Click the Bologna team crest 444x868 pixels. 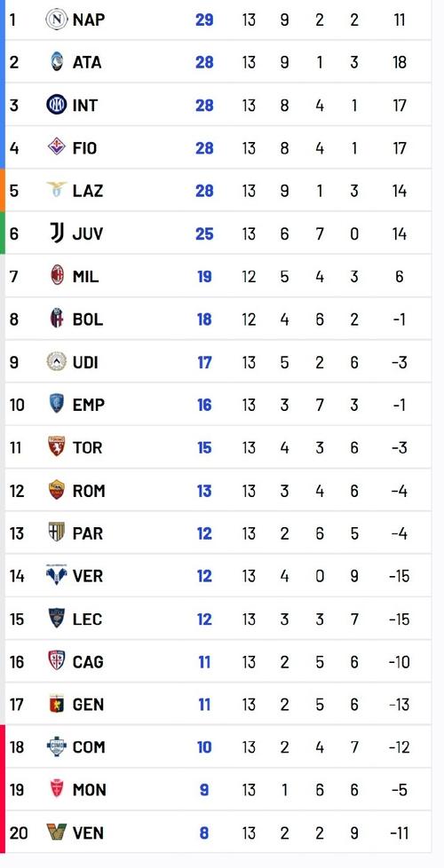pyautogui.click(x=56, y=319)
